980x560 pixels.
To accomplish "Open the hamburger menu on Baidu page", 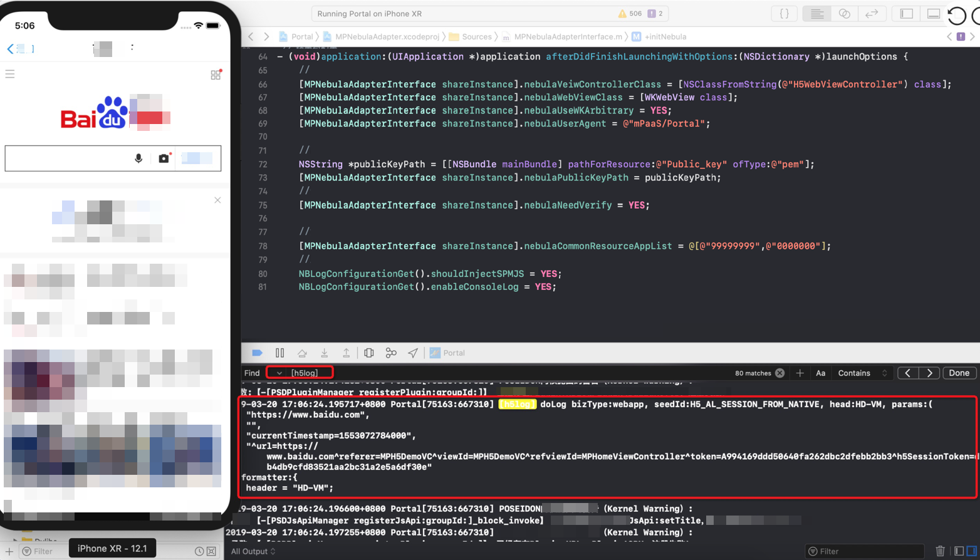I will (10, 74).
